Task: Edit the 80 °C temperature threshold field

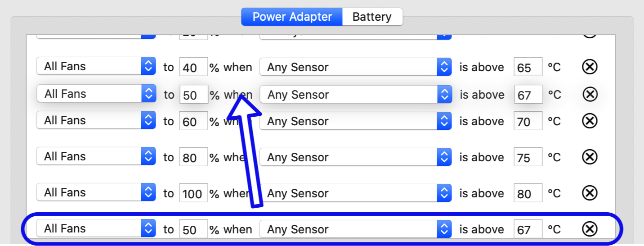Action: pyautogui.click(x=528, y=193)
